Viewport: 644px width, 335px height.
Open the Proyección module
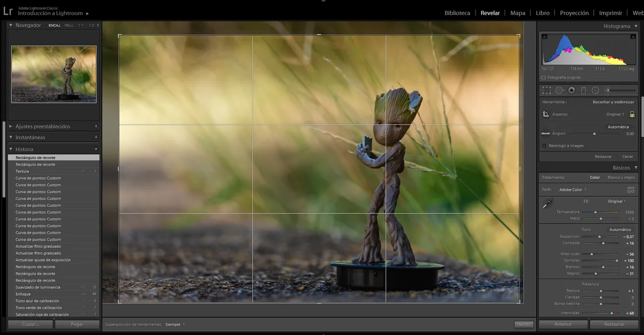point(574,13)
